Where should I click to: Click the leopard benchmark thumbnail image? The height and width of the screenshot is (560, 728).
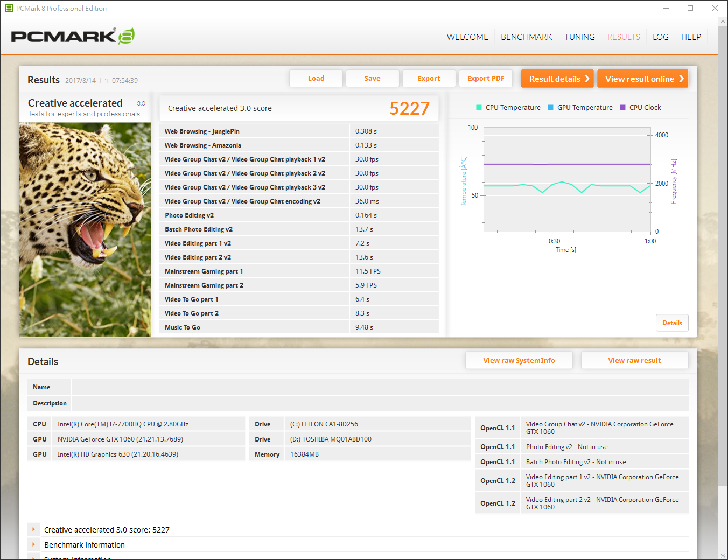(x=85, y=229)
